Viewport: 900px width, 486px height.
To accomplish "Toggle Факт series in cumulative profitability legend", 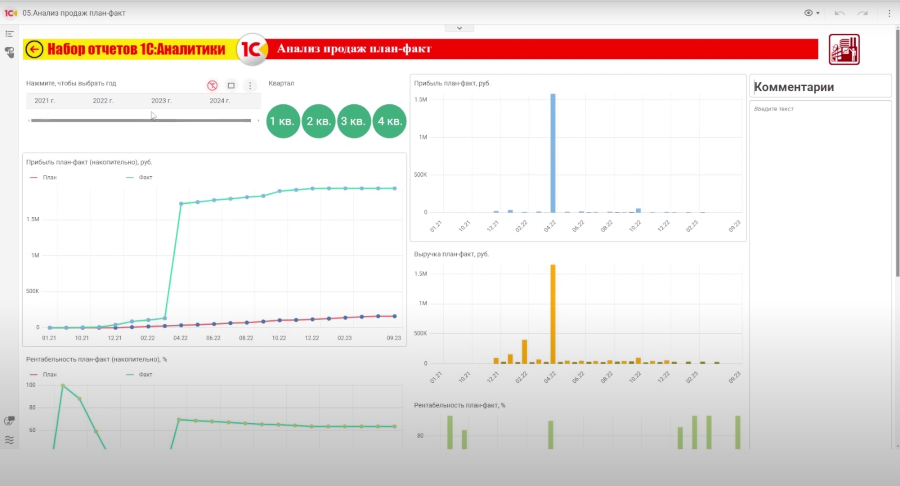I will 139,374.
